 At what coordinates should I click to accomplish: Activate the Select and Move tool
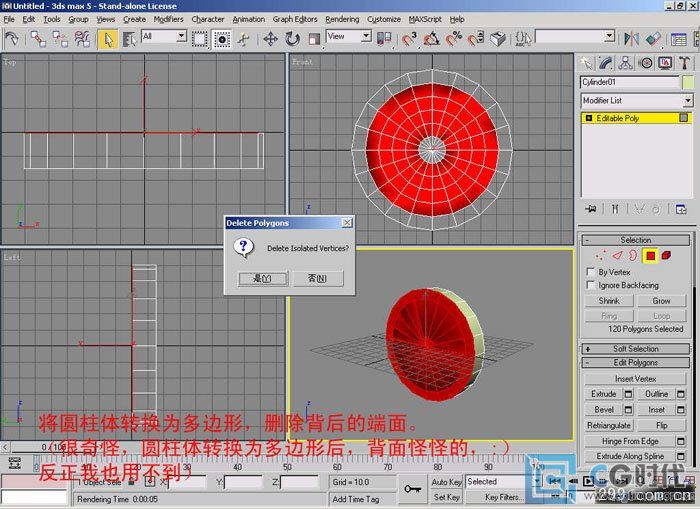[271, 39]
